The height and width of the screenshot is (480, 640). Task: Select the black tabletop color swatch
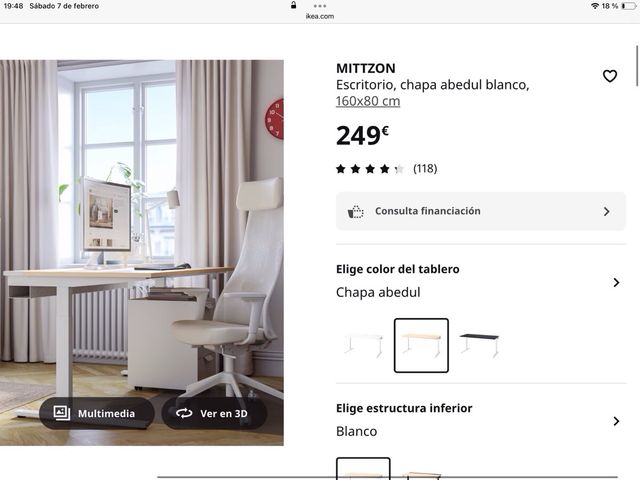click(x=479, y=345)
